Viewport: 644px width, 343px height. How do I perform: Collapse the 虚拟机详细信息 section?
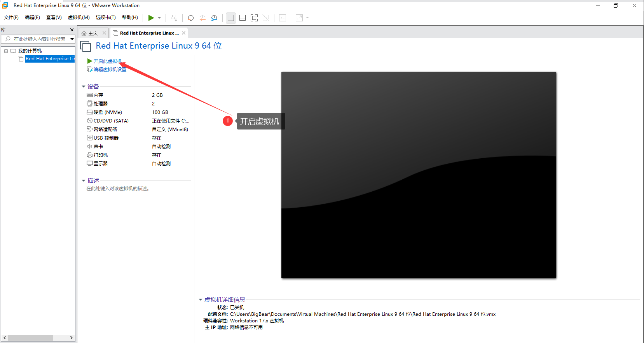pos(201,300)
